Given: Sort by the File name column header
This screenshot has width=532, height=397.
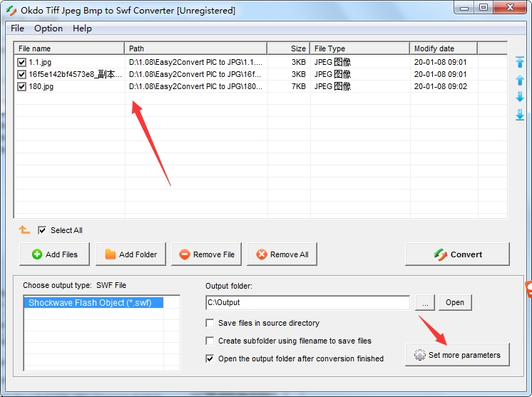Looking at the screenshot, I should 69,48.
